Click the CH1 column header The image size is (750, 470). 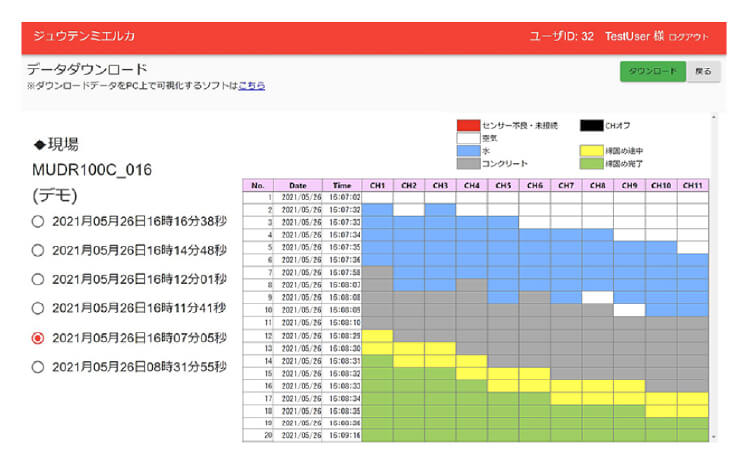tap(377, 185)
